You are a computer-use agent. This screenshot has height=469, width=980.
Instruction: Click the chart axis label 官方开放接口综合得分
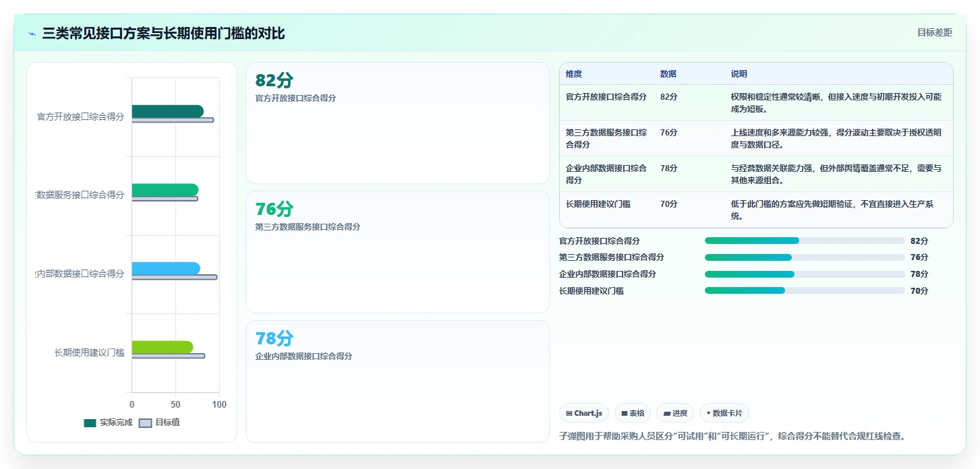(80, 117)
